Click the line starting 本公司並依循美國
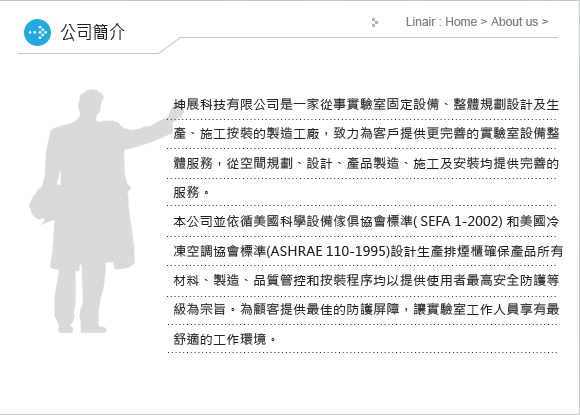The image size is (580, 415). click(366, 222)
